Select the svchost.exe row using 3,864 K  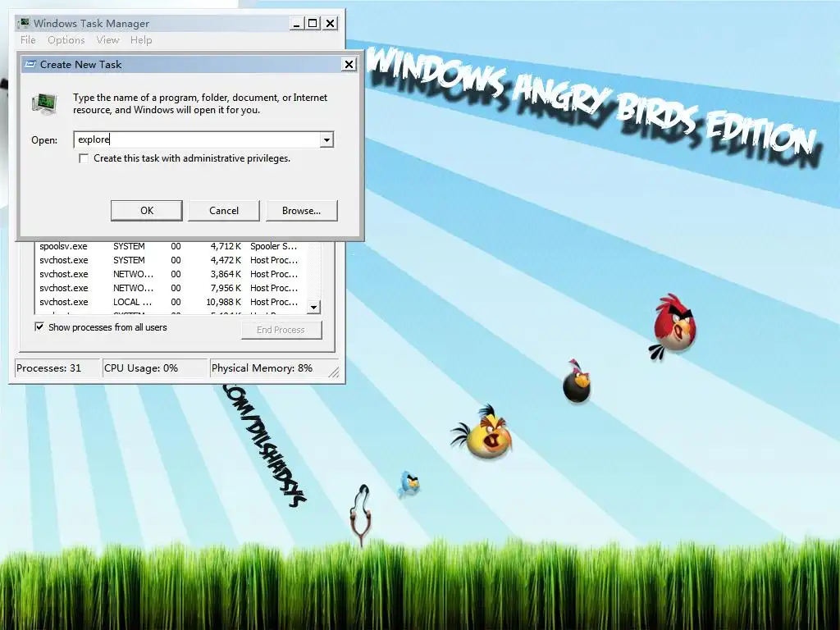coord(171,274)
